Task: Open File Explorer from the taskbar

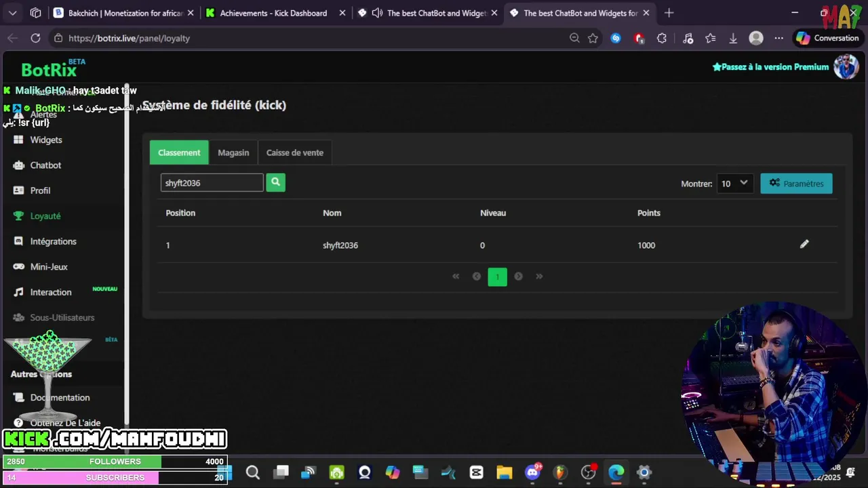Action: (504, 472)
